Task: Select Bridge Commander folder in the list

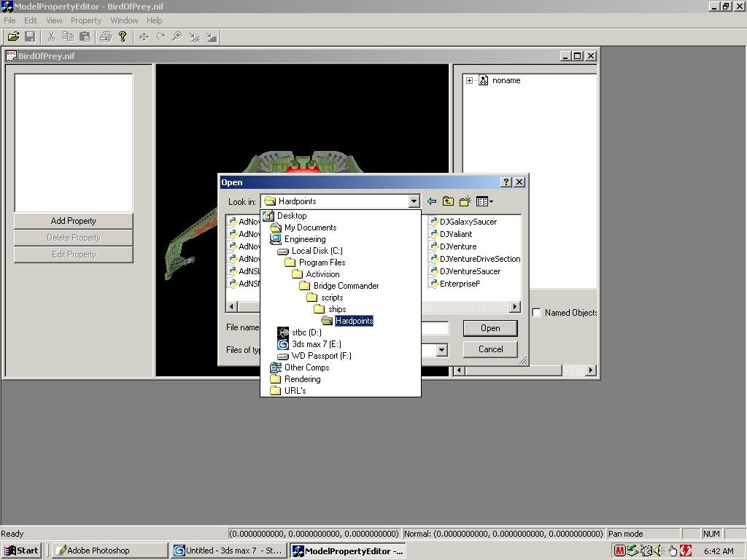Action: tap(346, 286)
